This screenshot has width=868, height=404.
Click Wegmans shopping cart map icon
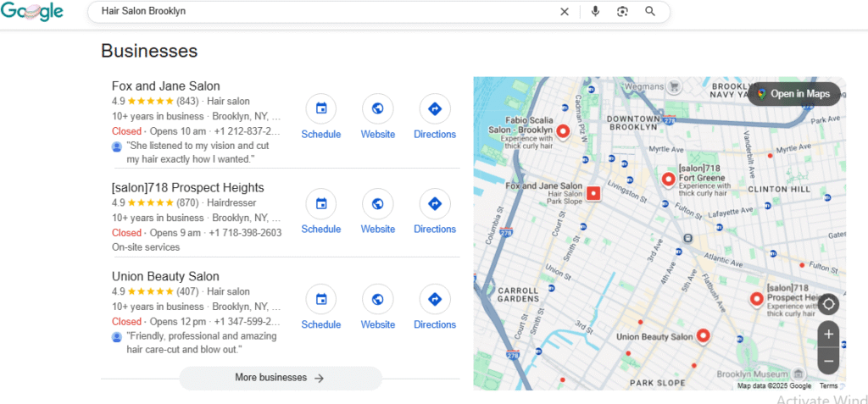pyautogui.click(x=674, y=86)
